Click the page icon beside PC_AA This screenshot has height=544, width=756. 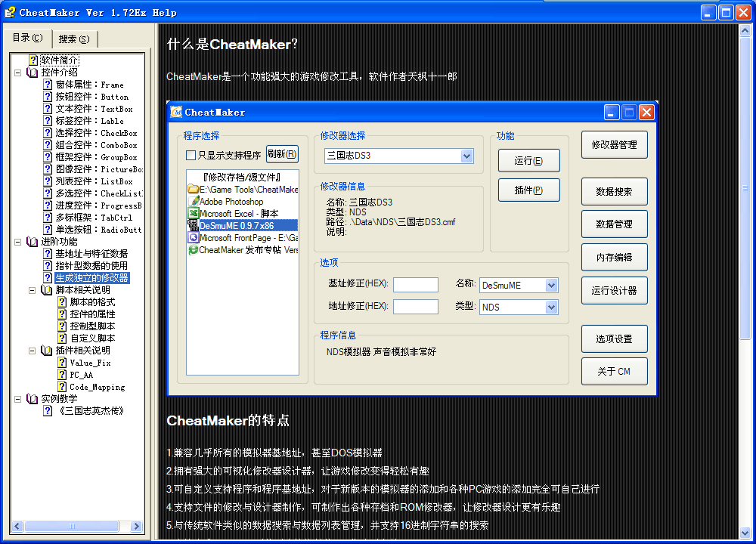coord(62,375)
